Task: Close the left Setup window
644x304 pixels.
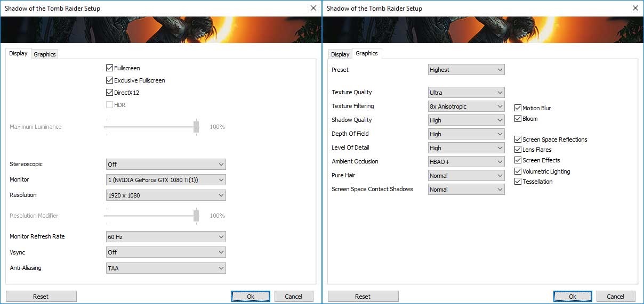Action: pos(312,8)
